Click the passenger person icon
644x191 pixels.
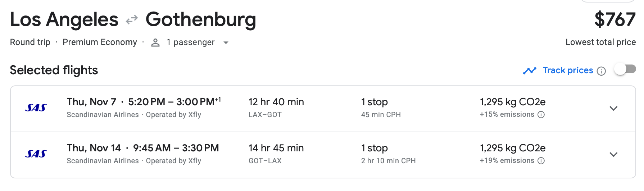click(155, 43)
